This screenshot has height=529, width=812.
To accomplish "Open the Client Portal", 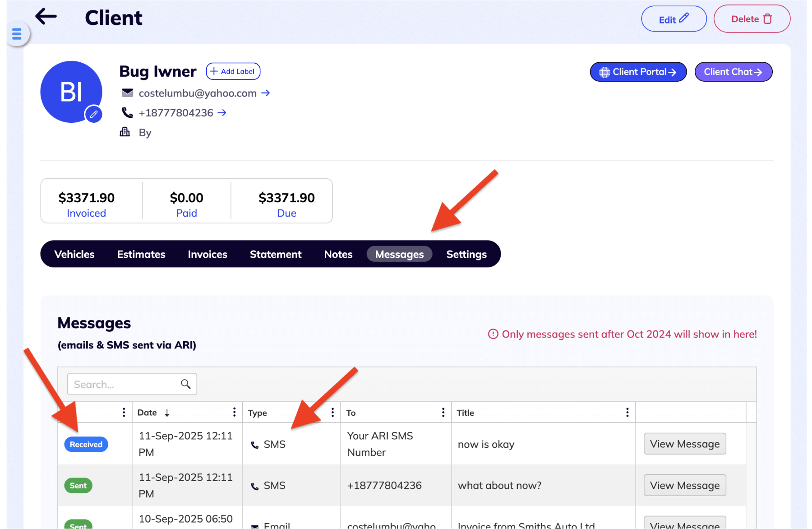I will [638, 72].
